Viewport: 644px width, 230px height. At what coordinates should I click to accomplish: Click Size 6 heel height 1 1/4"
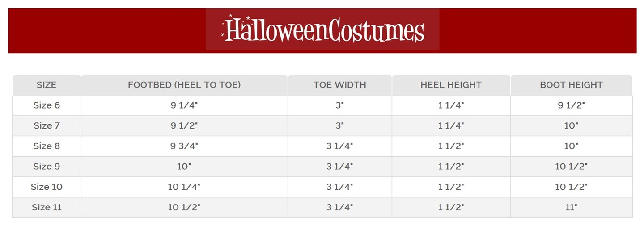pos(451,105)
